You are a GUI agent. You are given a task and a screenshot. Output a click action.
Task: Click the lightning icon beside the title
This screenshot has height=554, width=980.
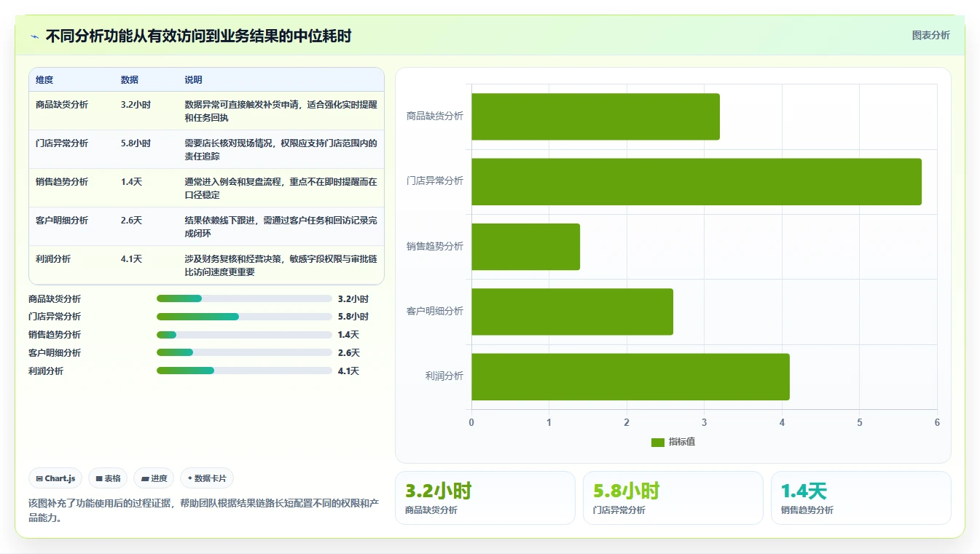click(35, 36)
